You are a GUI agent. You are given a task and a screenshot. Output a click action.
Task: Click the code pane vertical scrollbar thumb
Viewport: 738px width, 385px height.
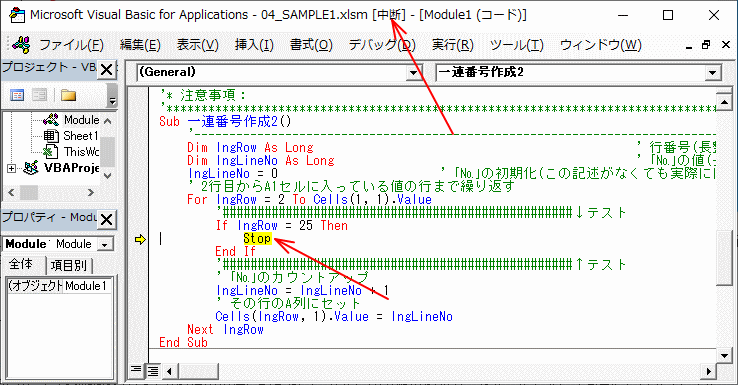coord(724,257)
